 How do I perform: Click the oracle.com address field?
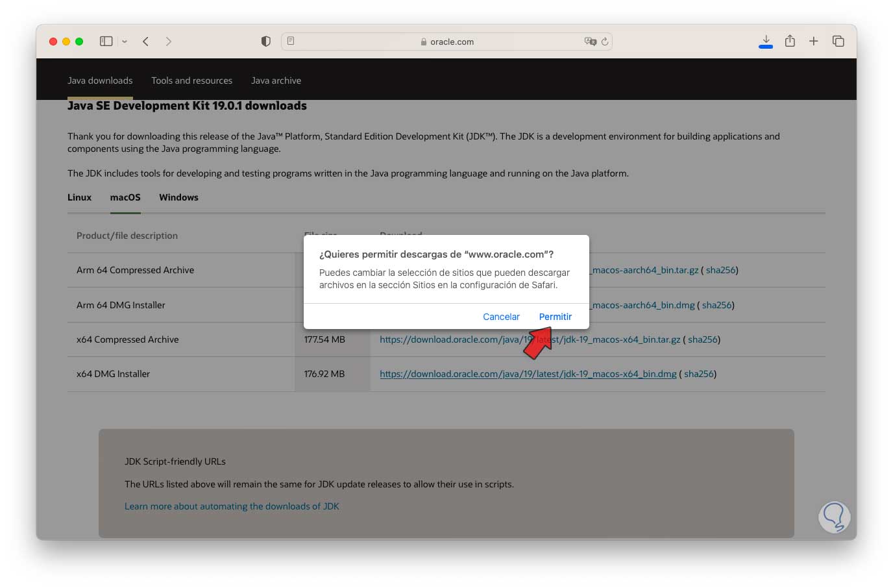(x=446, y=42)
